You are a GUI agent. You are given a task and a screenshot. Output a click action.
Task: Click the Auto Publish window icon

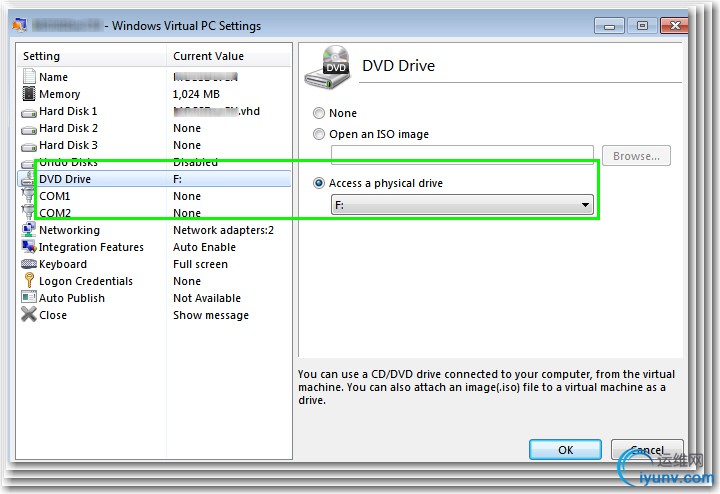point(29,297)
